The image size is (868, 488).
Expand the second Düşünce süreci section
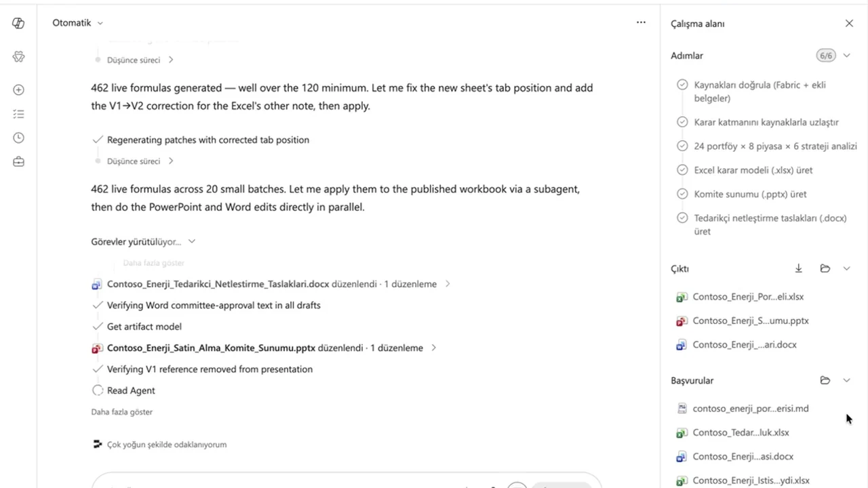pyautogui.click(x=140, y=161)
